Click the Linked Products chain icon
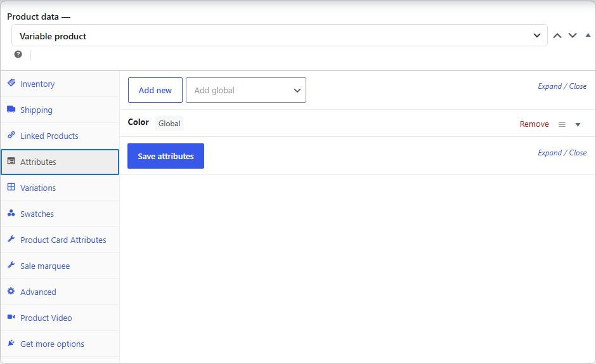 pyautogui.click(x=11, y=134)
